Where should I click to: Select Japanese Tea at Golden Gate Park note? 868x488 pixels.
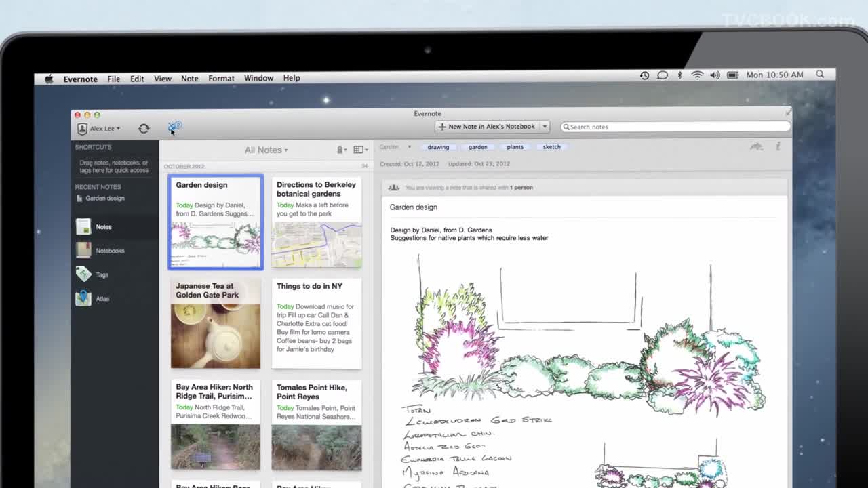coord(216,324)
